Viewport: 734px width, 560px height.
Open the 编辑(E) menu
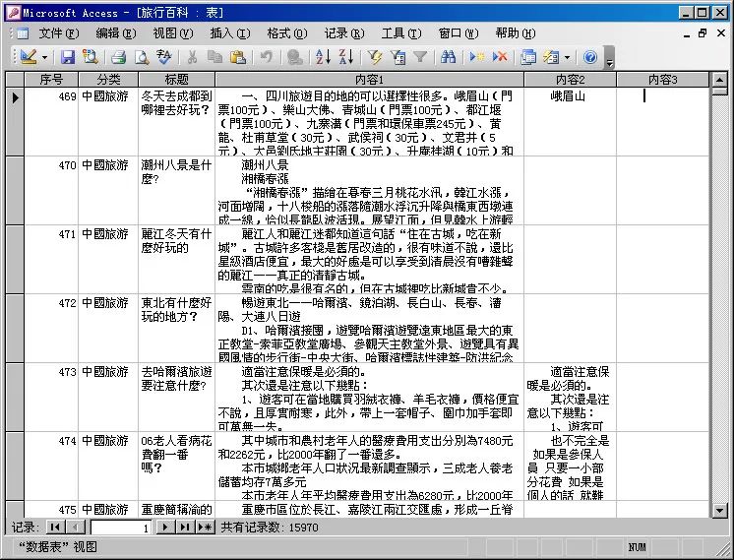[116, 33]
